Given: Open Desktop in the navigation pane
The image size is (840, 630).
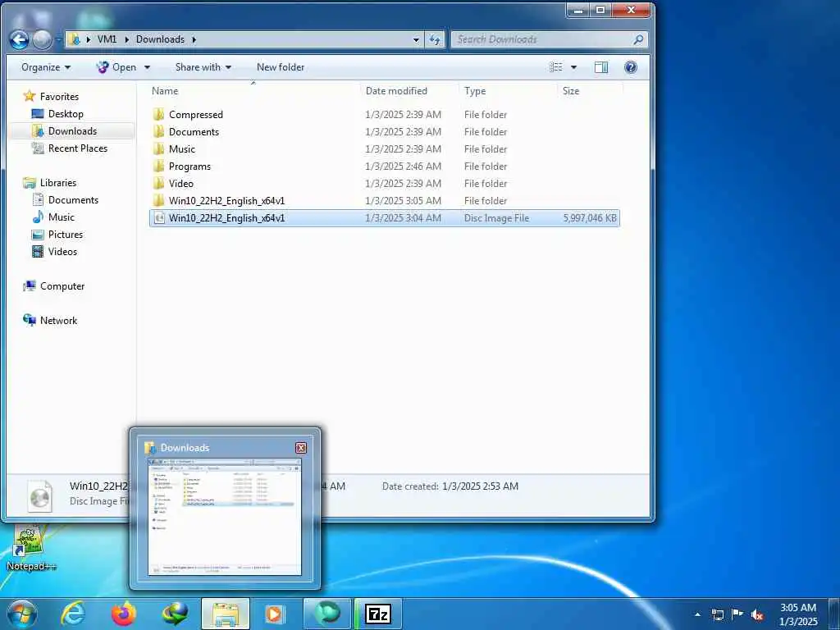Looking at the screenshot, I should point(66,113).
